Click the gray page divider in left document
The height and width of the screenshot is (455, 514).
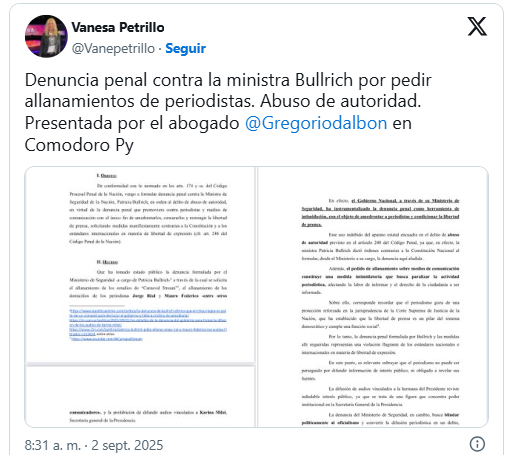pyautogui.click(x=140, y=364)
